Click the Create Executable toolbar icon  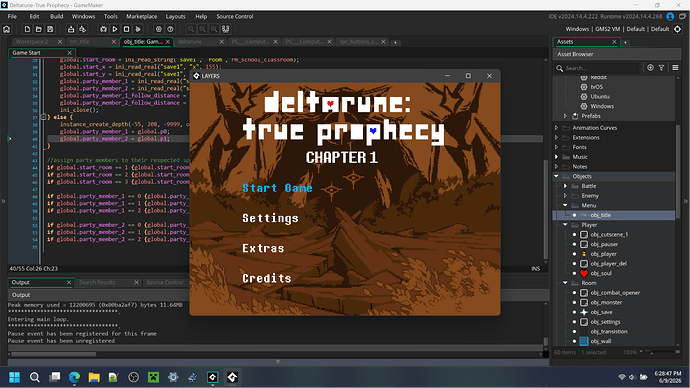point(71,29)
